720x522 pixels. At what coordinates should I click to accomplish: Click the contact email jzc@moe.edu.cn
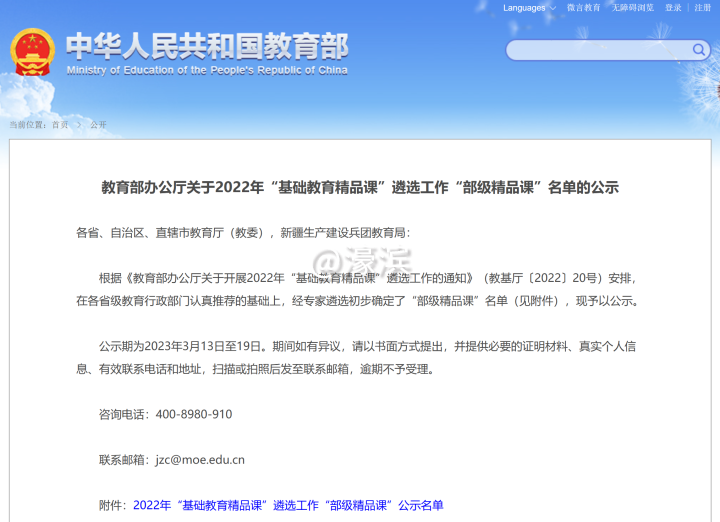[200, 460]
